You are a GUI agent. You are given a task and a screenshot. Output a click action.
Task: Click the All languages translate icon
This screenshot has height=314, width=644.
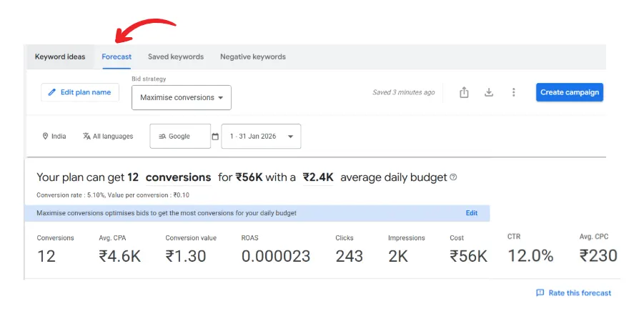pos(86,137)
